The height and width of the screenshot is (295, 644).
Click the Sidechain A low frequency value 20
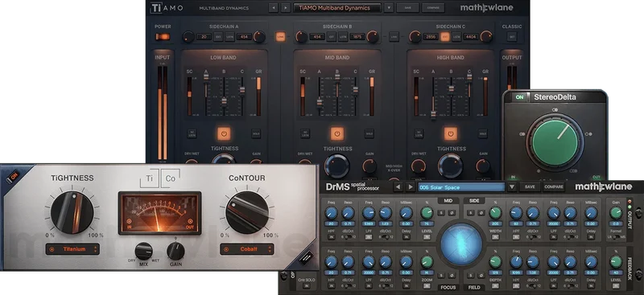204,37
